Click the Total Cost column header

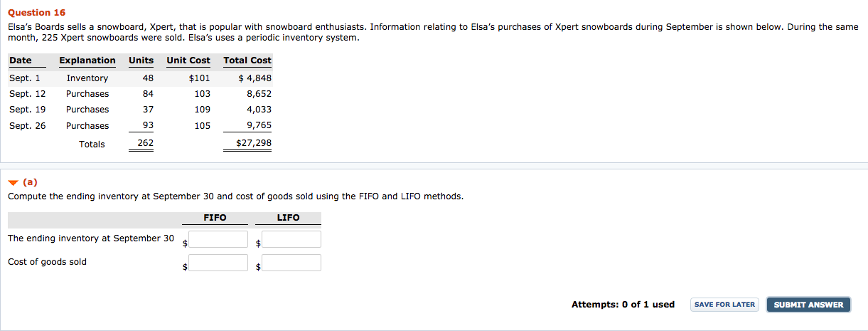247,61
